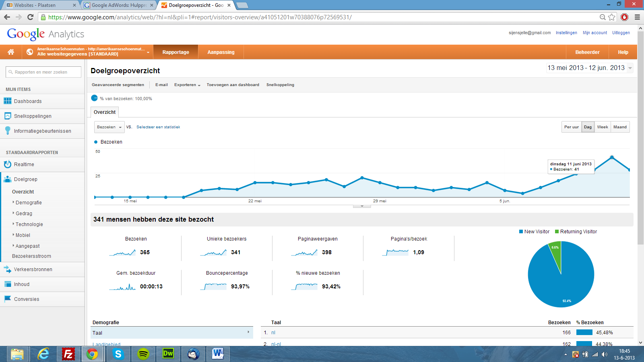The image size is (644, 362).
Task: Click the Dashboards grid icon
Action: 8,101
